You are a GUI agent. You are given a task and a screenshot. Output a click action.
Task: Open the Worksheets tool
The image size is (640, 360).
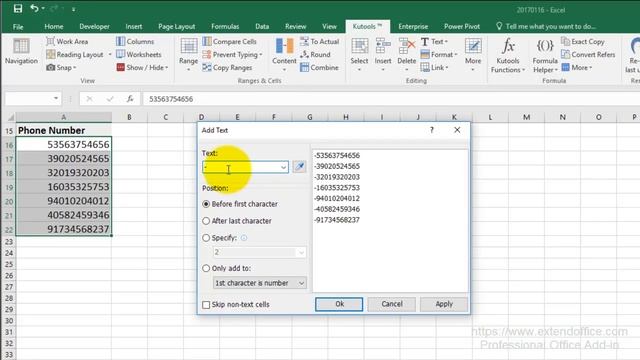(139, 54)
